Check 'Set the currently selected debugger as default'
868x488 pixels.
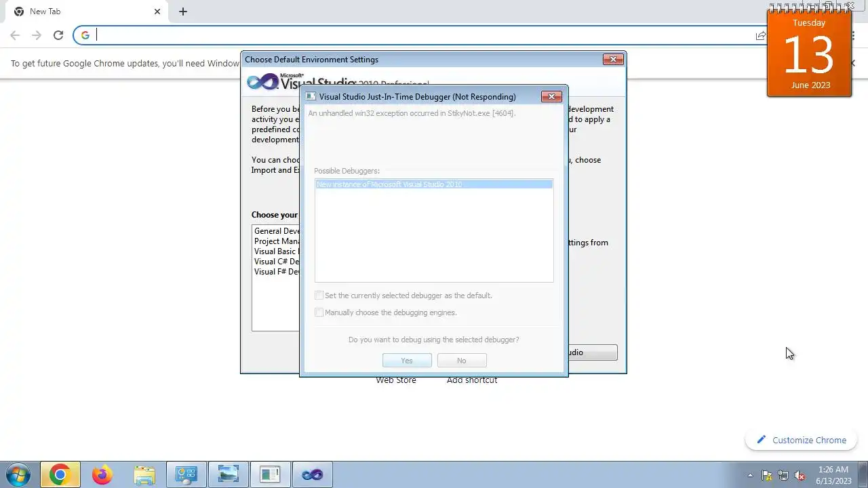point(319,296)
